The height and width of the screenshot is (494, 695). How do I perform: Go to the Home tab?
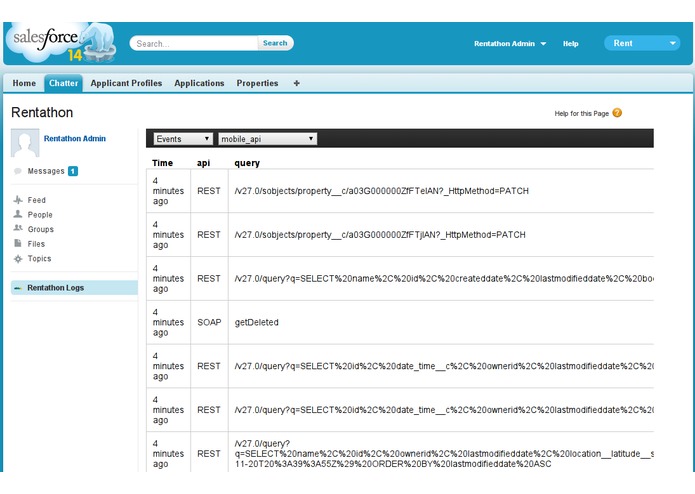(x=24, y=83)
